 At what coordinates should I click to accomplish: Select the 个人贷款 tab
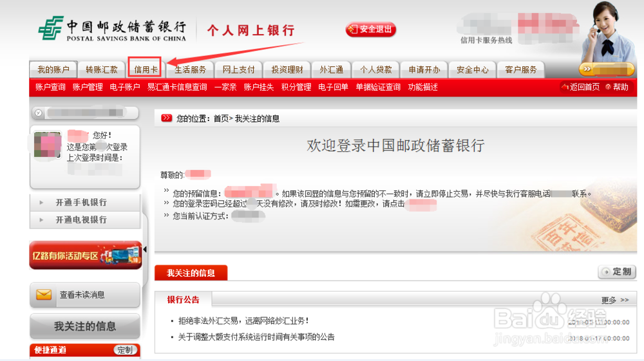point(376,69)
